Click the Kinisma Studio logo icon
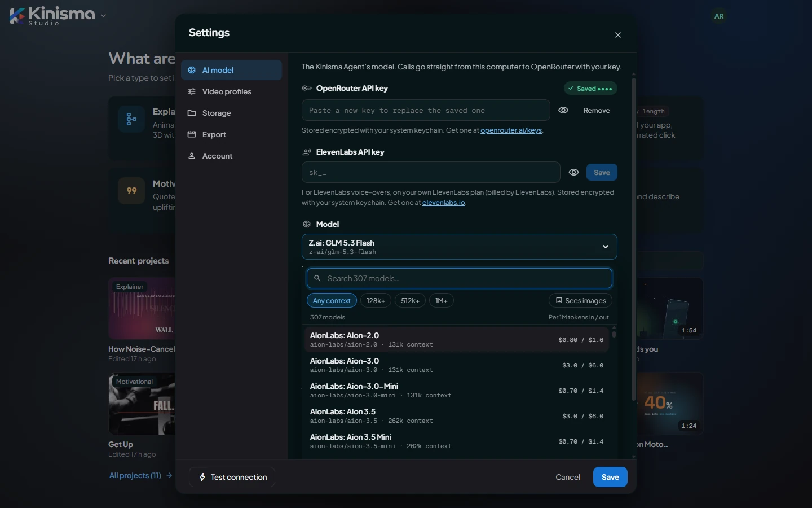 (17, 15)
